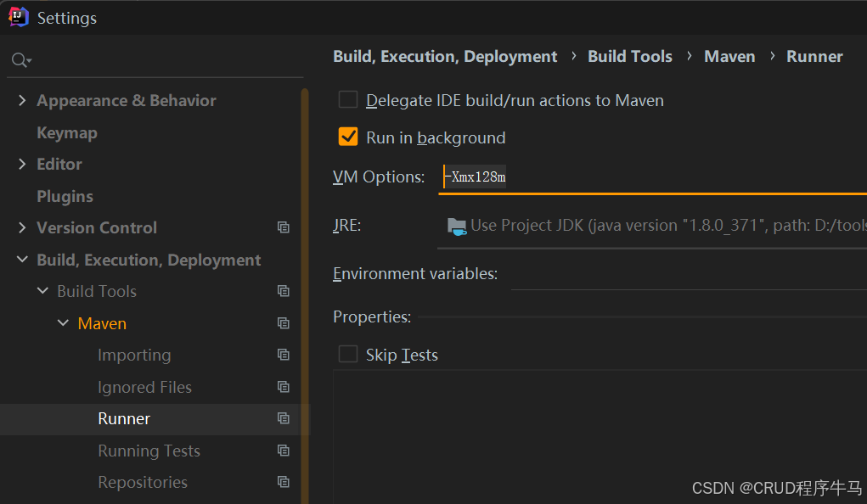This screenshot has width=867, height=504.
Task: Click Build, Execution, Deployment breadcrumb
Action: [445, 56]
